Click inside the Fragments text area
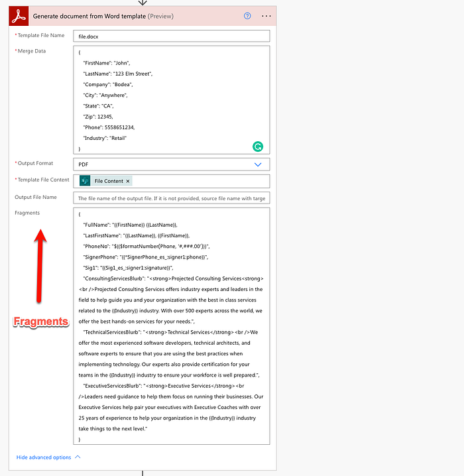 coord(172,326)
